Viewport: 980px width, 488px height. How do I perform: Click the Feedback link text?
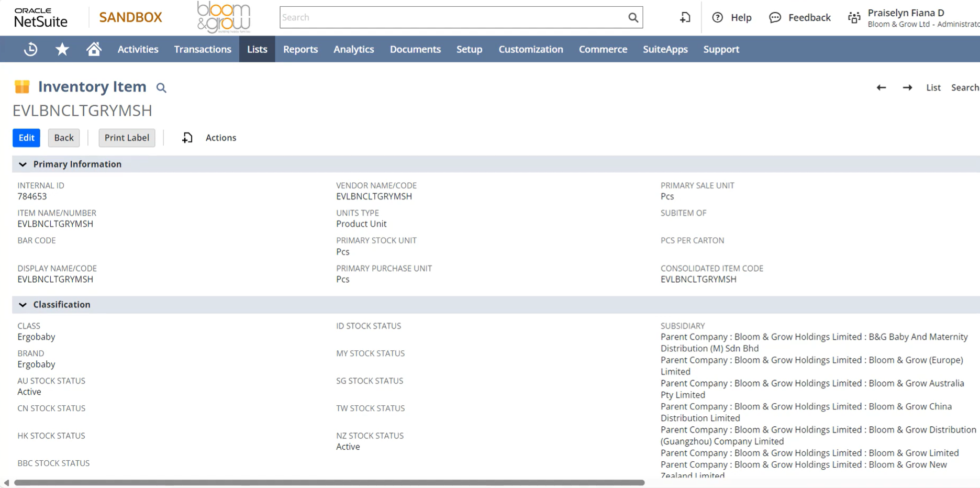coord(809,17)
